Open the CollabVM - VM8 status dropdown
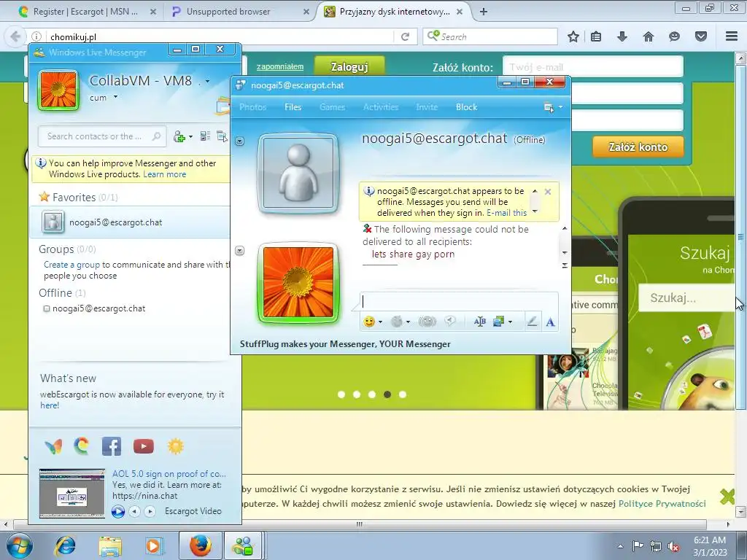This screenshot has width=747, height=560. (x=207, y=81)
